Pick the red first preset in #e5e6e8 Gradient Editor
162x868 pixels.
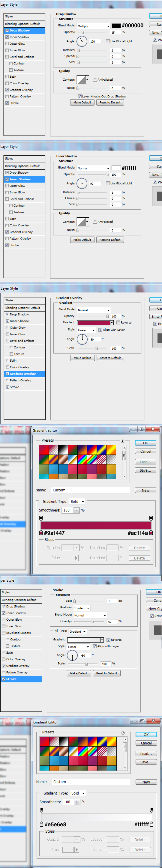[44, 742]
